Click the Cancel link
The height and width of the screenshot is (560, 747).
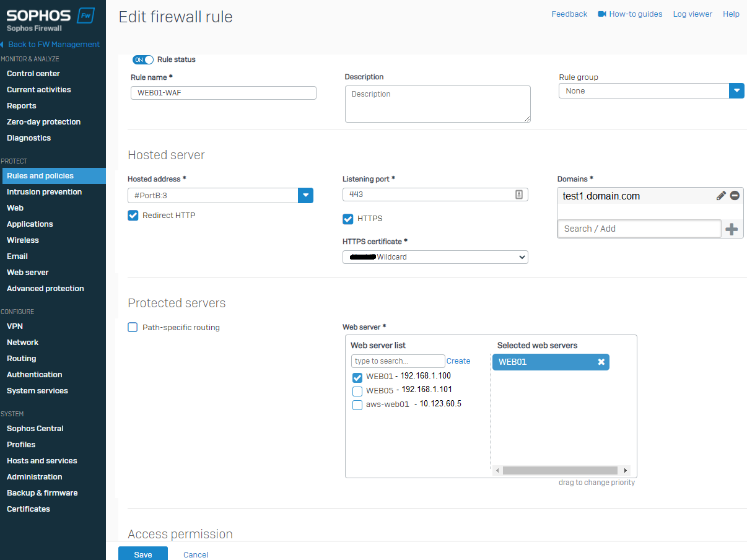point(196,554)
